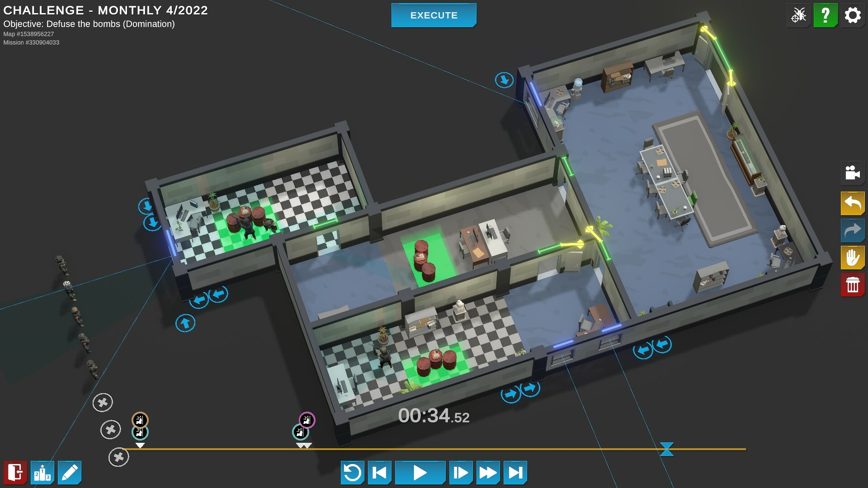Click right left-arrow entry right of windows
The width and height of the screenshot is (868, 488).
coord(662,344)
